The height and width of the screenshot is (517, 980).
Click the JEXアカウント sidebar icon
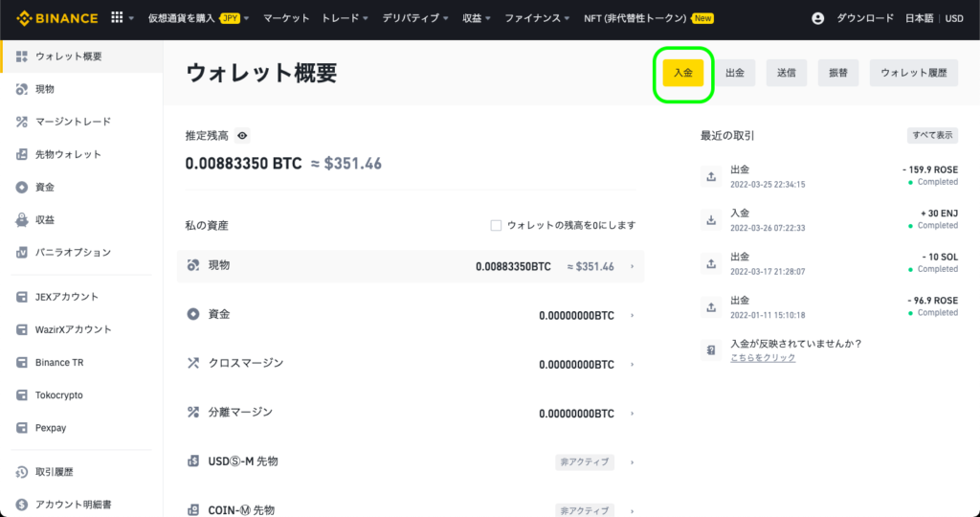[x=22, y=297]
